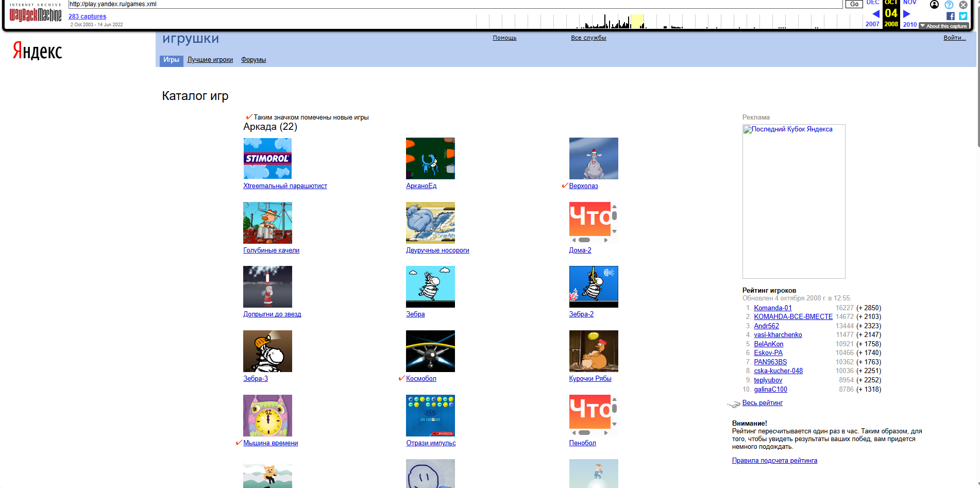Go to previous capture with left arrow
This screenshot has height=488, width=980.
pos(875,14)
